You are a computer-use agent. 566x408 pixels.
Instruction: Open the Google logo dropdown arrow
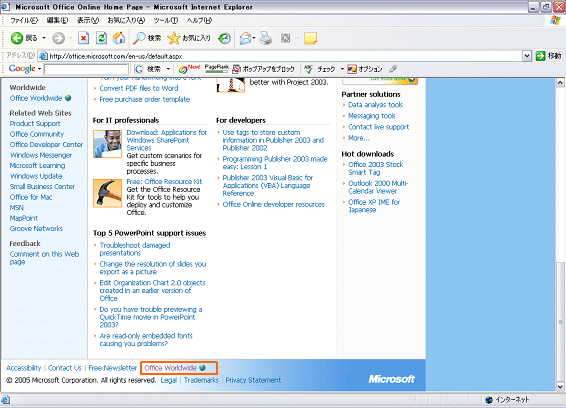(x=39, y=69)
